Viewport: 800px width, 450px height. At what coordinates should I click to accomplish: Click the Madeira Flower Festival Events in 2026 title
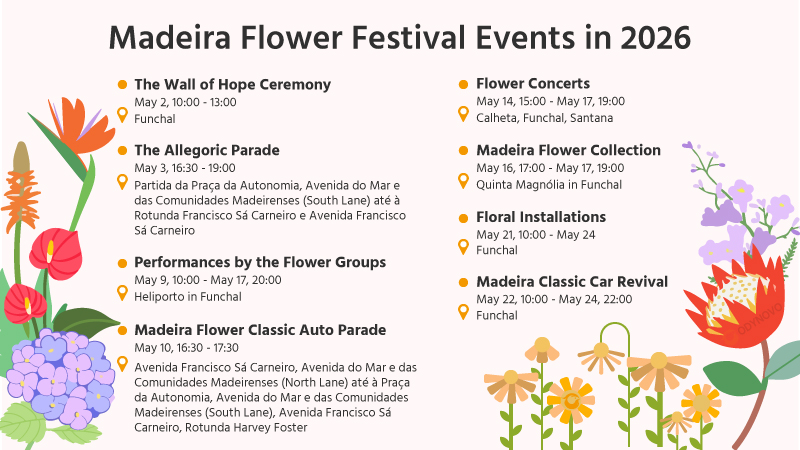click(x=400, y=38)
